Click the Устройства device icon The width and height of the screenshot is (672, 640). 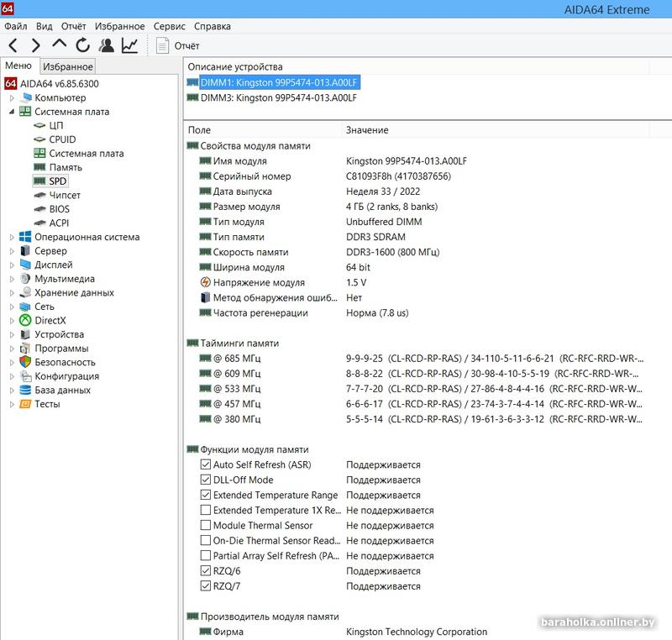[x=25, y=334]
